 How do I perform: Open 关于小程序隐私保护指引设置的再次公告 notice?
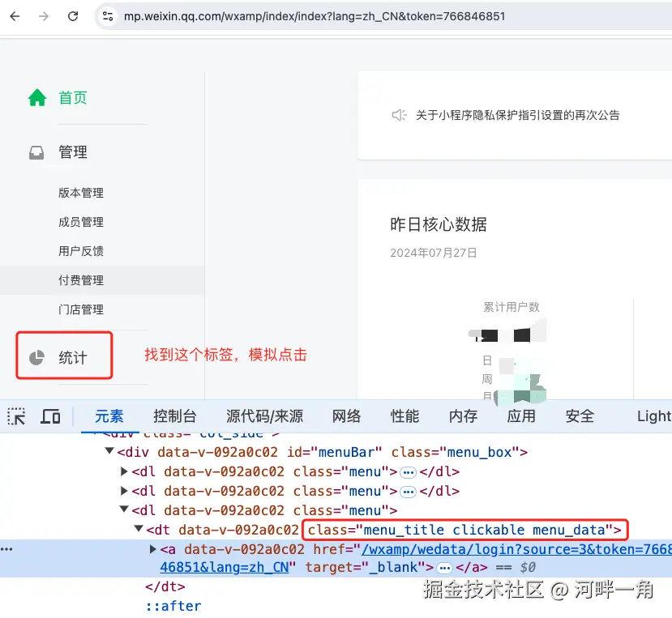tap(518, 115)
